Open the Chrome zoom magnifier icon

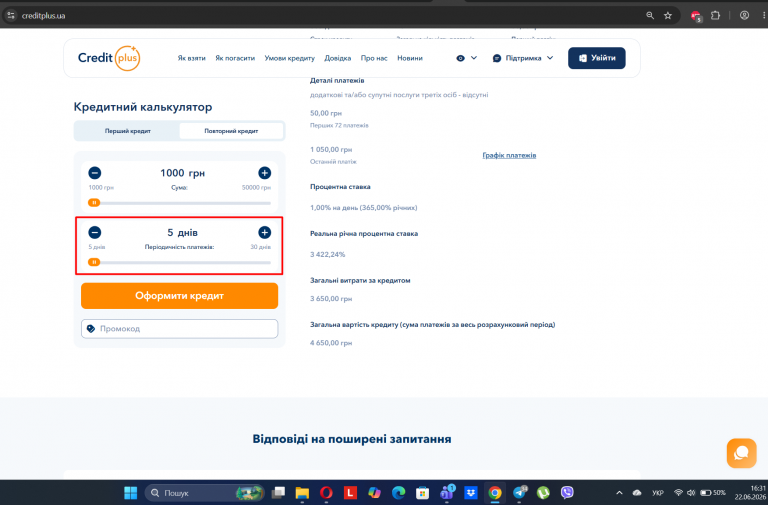point(650,15)
